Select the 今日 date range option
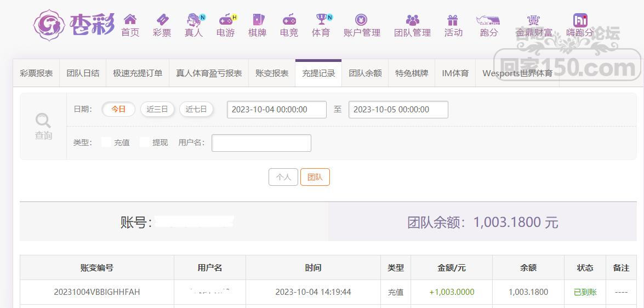 pos(118,109)
